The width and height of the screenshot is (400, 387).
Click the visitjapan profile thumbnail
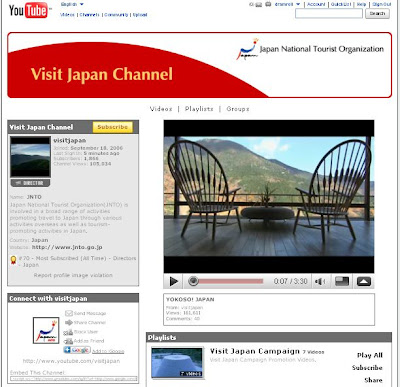30,157
